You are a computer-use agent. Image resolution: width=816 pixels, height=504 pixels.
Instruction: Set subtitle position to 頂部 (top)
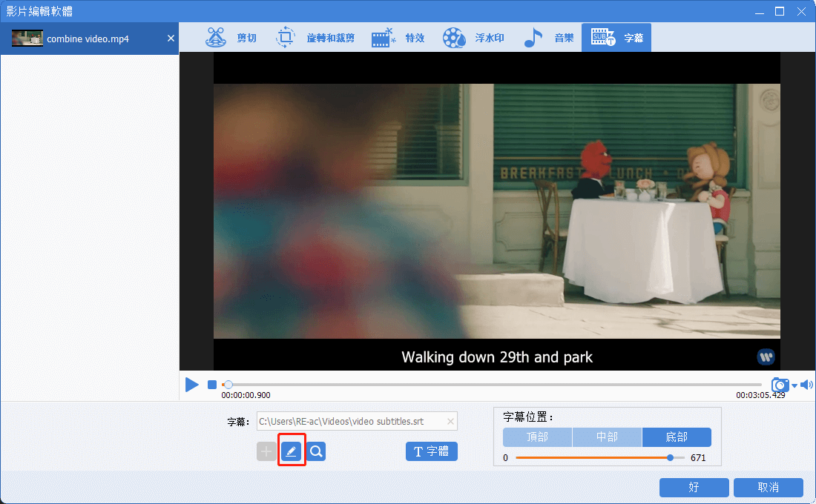coord(538,437)
